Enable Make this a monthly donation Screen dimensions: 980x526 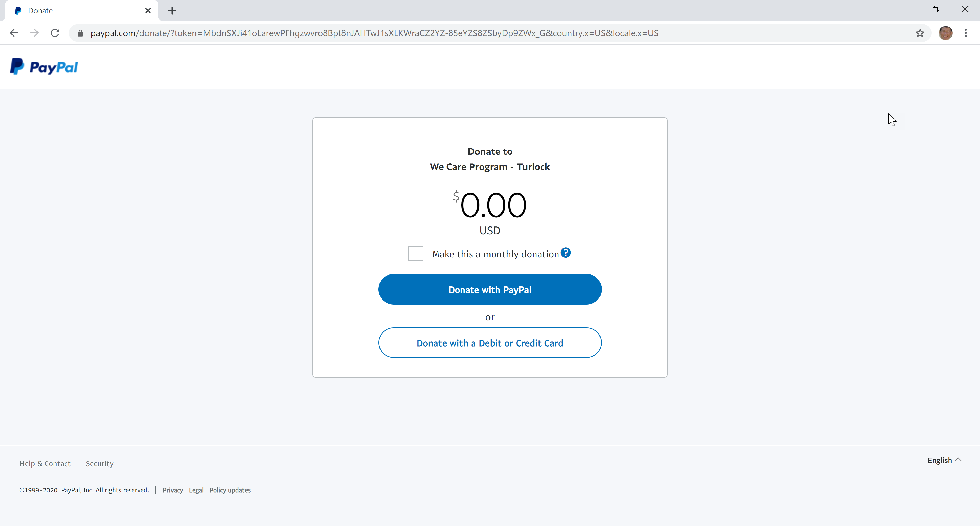click(x=415, y=254)
